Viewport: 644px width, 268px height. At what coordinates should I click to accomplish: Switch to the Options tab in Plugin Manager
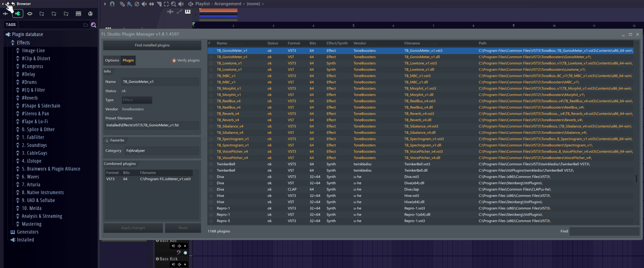pyautogui.click(x=112, y=60)
